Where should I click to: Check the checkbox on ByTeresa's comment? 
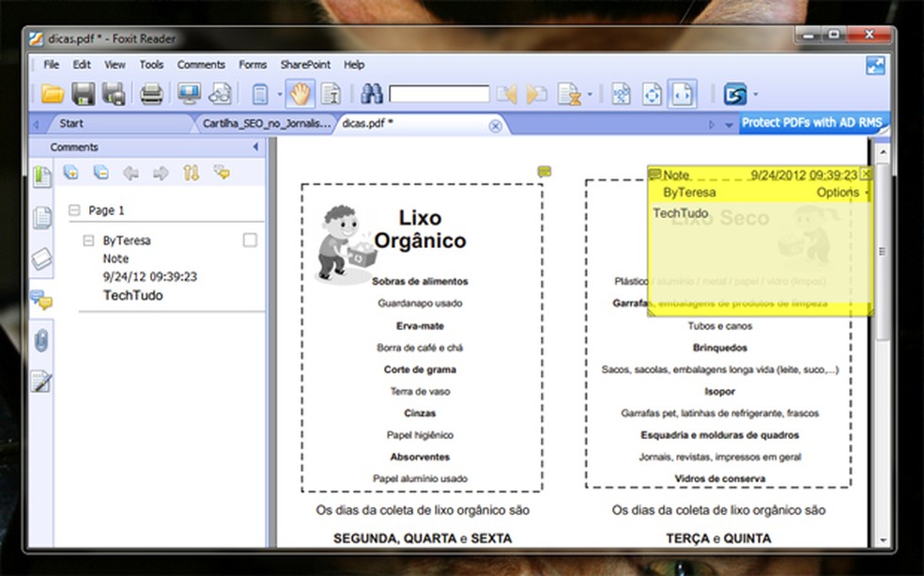(249, 240)
